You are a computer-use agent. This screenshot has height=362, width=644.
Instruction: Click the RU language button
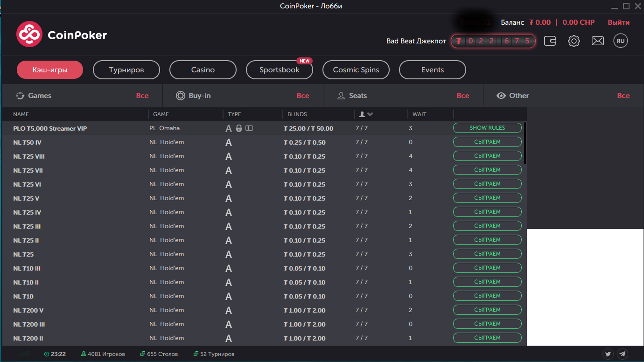click(621, 41)
